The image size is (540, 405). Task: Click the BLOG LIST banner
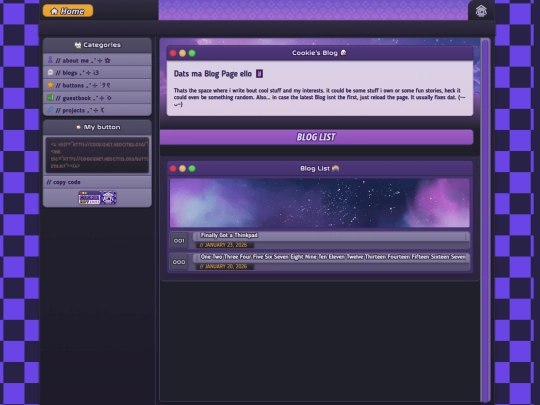tap(316, 137)
